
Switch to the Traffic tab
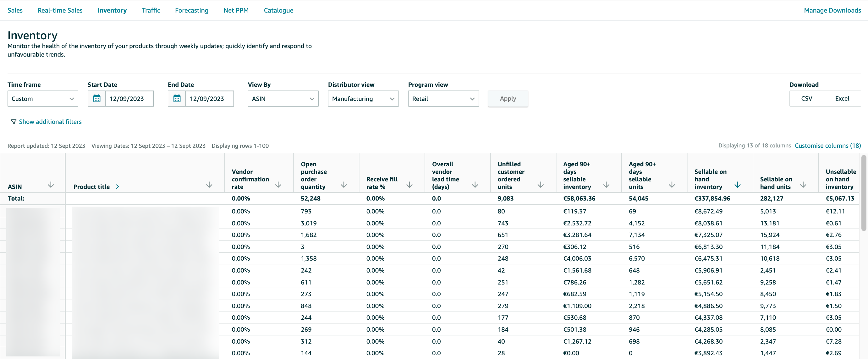tap(151, 10)
